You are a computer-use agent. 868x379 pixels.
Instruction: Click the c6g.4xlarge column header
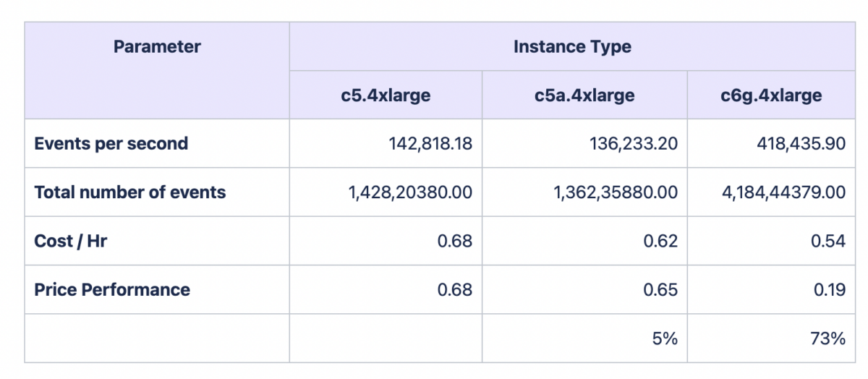[771, 95]
